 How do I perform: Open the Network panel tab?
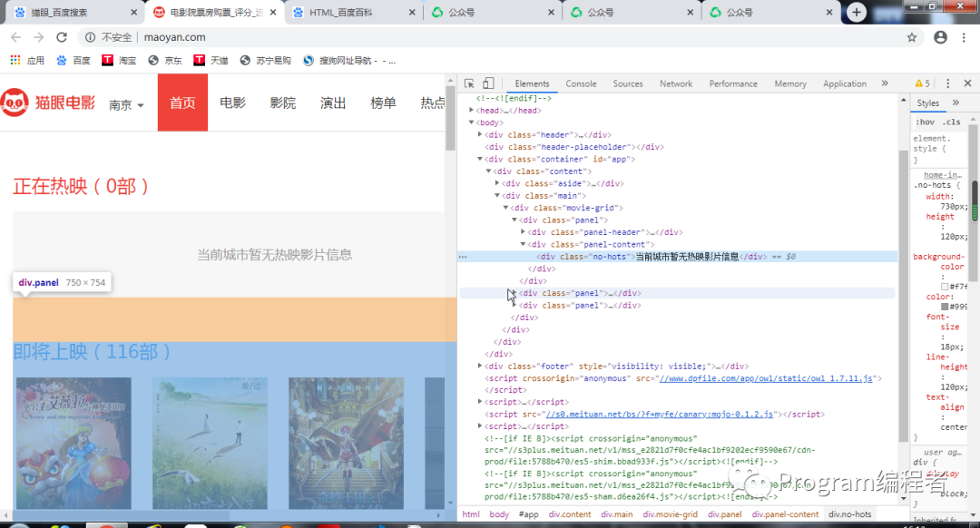(676, 83)
